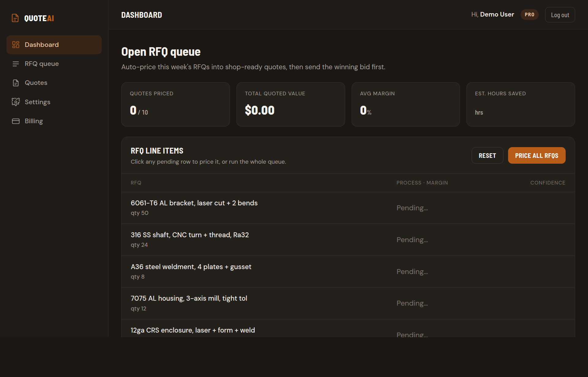The height and width of the screenshot is (377, 588).
Task: Click the RFQ queue list icon
Action: click(x=16, y=64)
